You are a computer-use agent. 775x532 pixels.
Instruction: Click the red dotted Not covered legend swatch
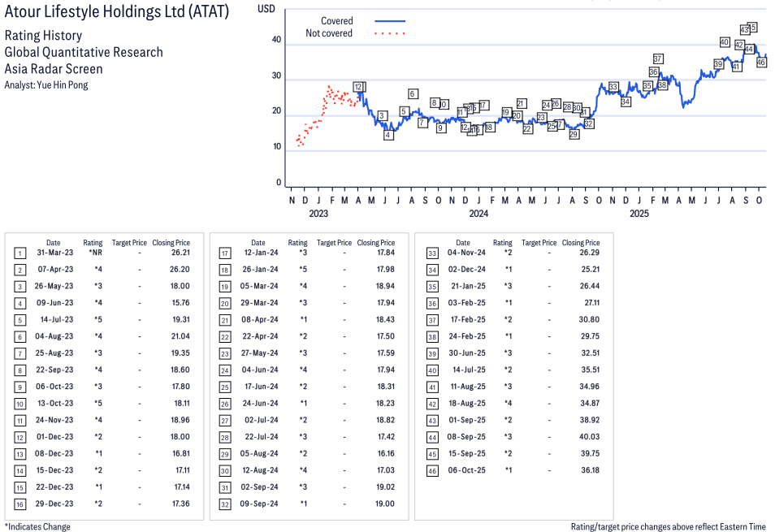click(390, 33)
